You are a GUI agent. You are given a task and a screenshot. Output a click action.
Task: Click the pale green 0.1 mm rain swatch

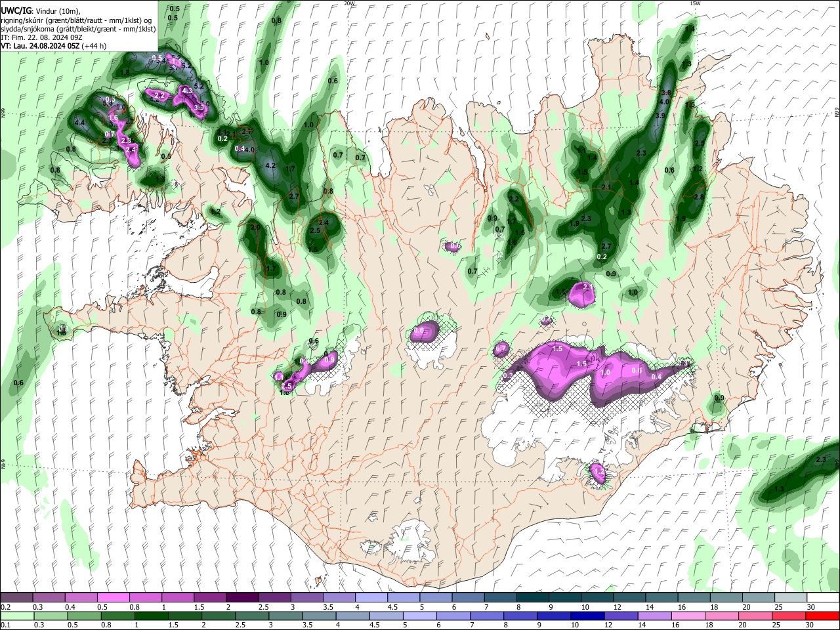(x=16, y=616)
